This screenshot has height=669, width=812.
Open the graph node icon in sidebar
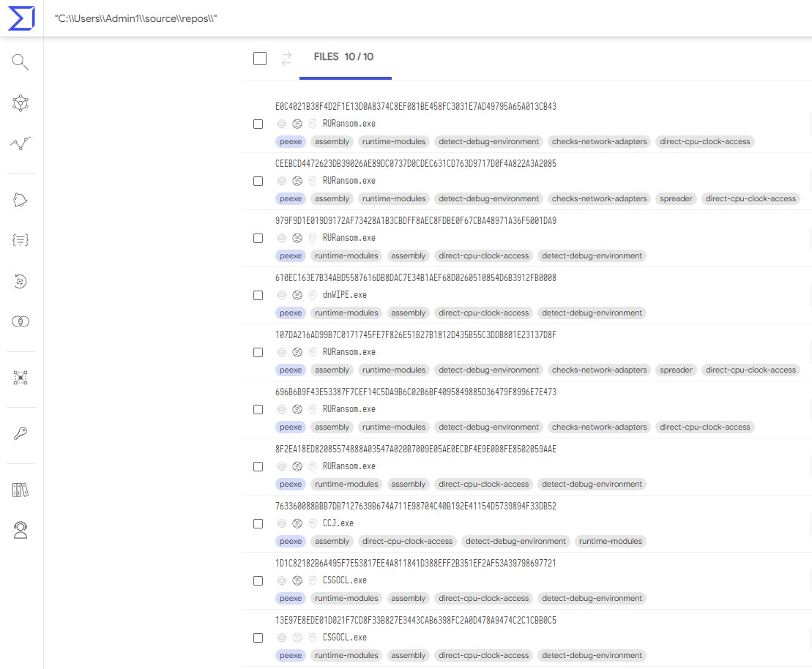tap(21, 103)
